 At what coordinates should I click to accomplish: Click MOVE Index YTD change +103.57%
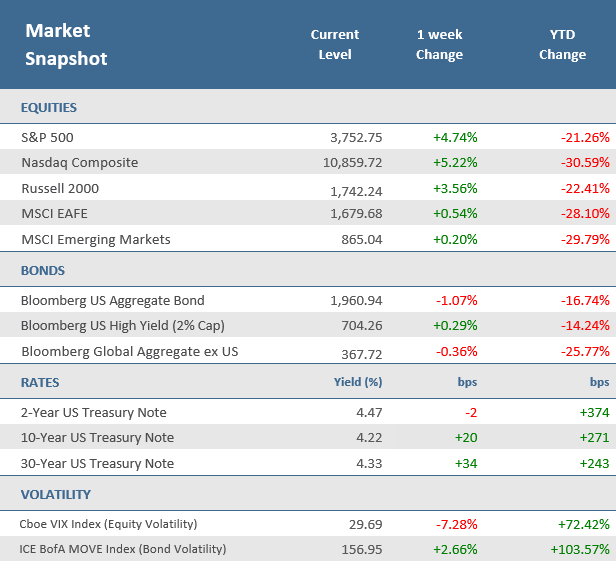pos(580,550)
